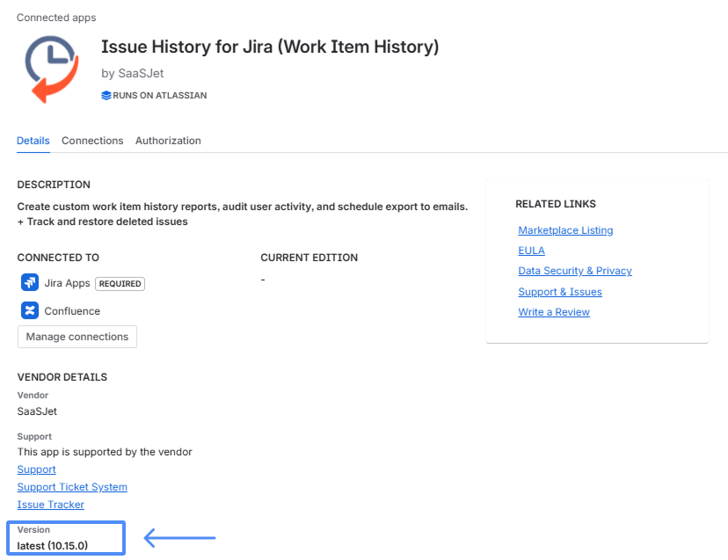Image resolution: width=728 pixels, height=560 pixels.
Task: Click the Runs on Atlassian badge icon
Action: [106, 96]
